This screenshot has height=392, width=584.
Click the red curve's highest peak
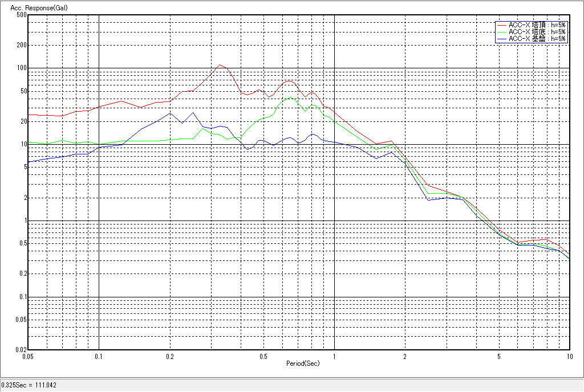tap(220, 64)
